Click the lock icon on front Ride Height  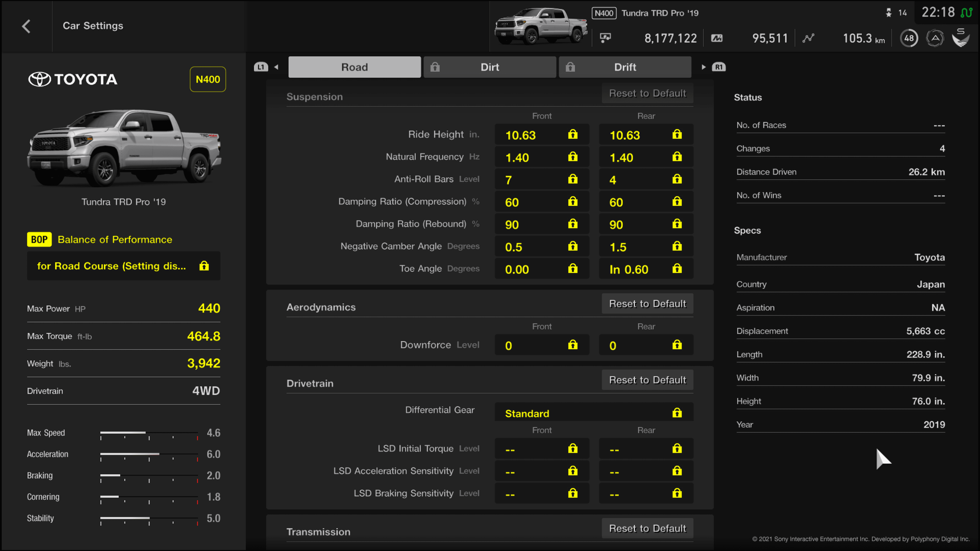pyautogui.click(x=572, y=134)
